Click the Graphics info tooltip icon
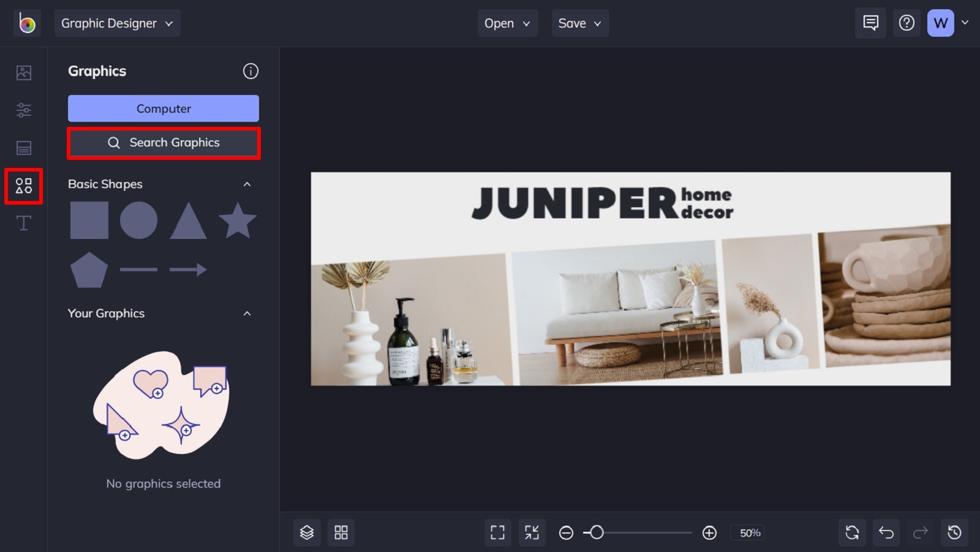Screen dimensions: 980x552 tap(250, 71)
